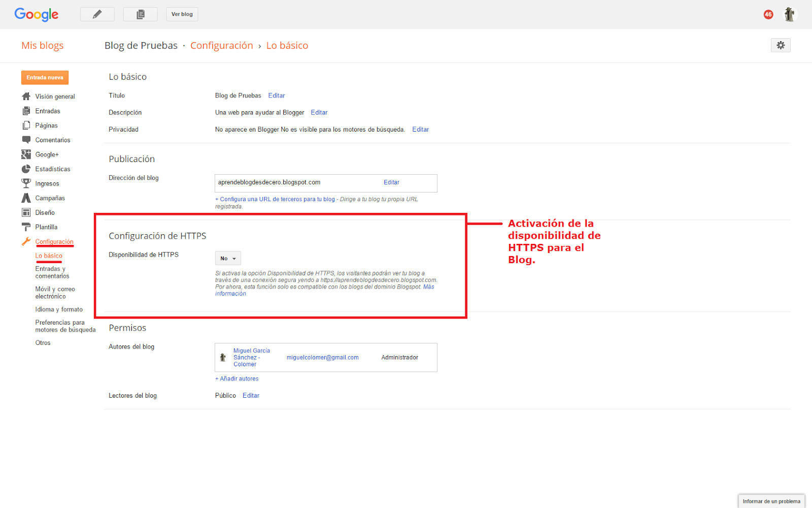
Task: Click the Estadísticas chart icon
Action: coord(26,169)
